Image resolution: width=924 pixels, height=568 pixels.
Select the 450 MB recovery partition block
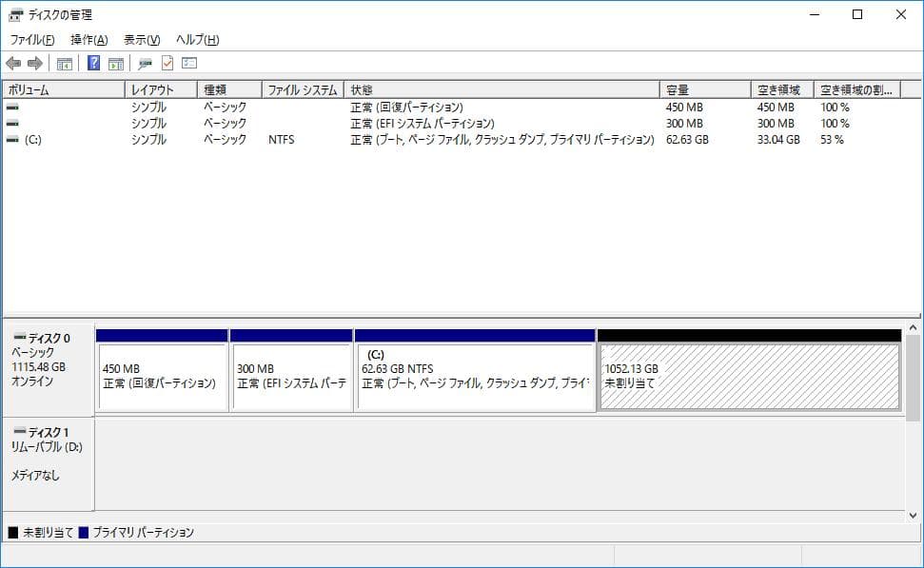click(x=160, y=371)
